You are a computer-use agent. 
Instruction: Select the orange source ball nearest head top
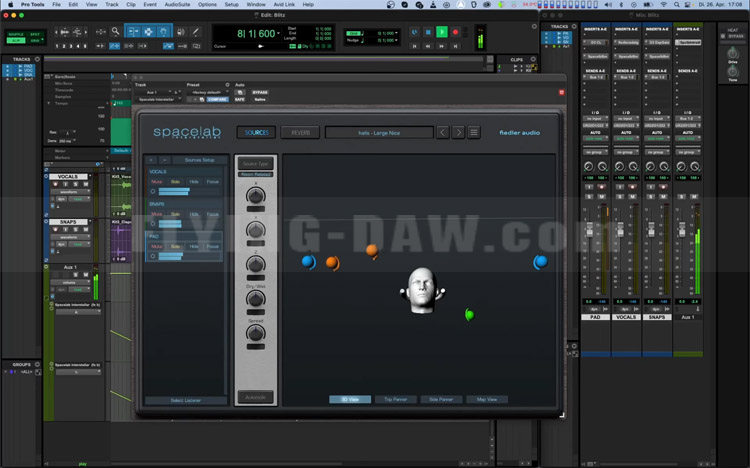coord(372,250)
